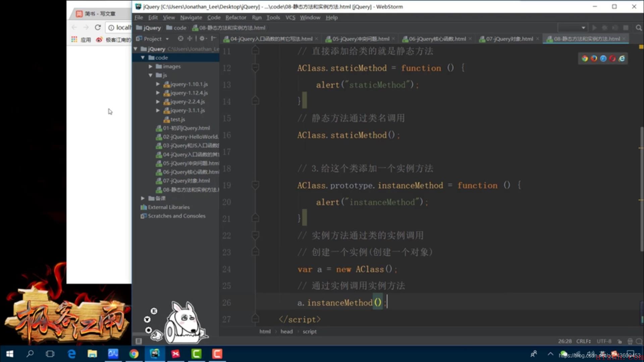Click fold marker at line 12
The height and width of the screenshot is (362, 644).
tap(255, 68)
